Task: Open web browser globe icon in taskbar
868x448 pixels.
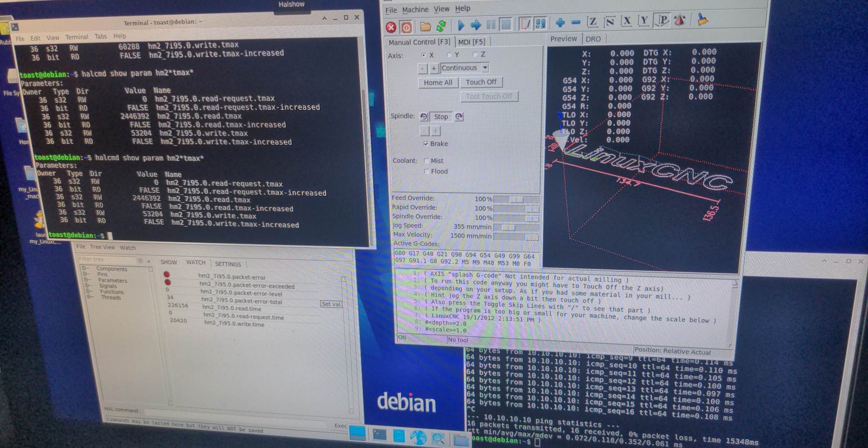Action: pos(418,437)
